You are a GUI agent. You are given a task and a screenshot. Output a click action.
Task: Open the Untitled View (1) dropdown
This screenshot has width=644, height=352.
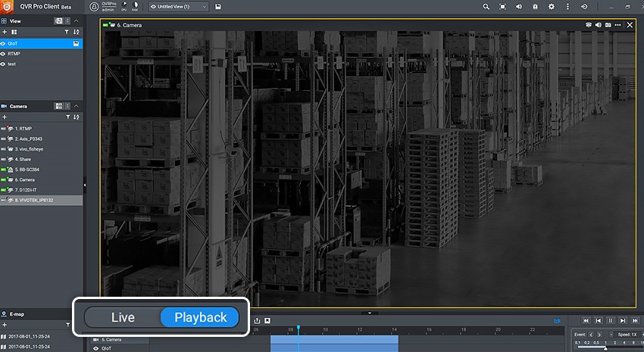point(178,7)
